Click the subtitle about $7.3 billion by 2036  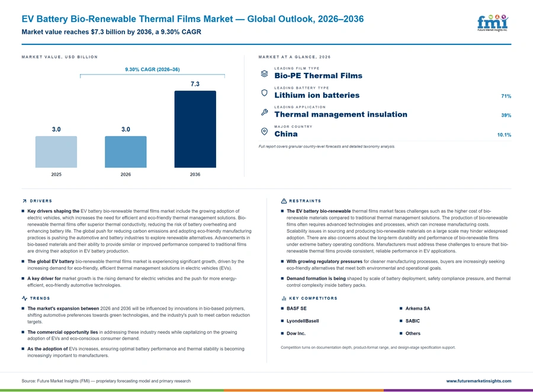pos(111,32)
